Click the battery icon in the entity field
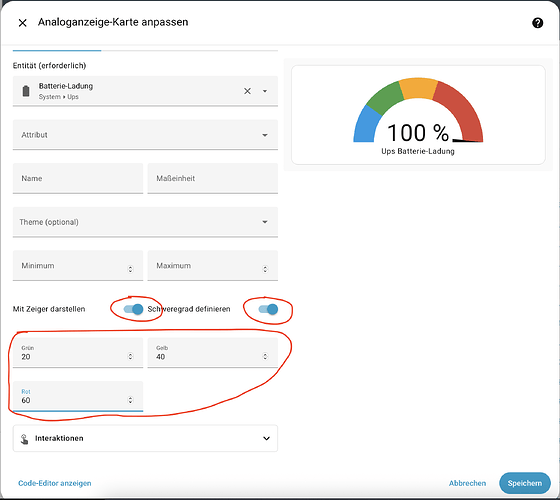Viewport: 560px width, 500px height. pos(26,91)
